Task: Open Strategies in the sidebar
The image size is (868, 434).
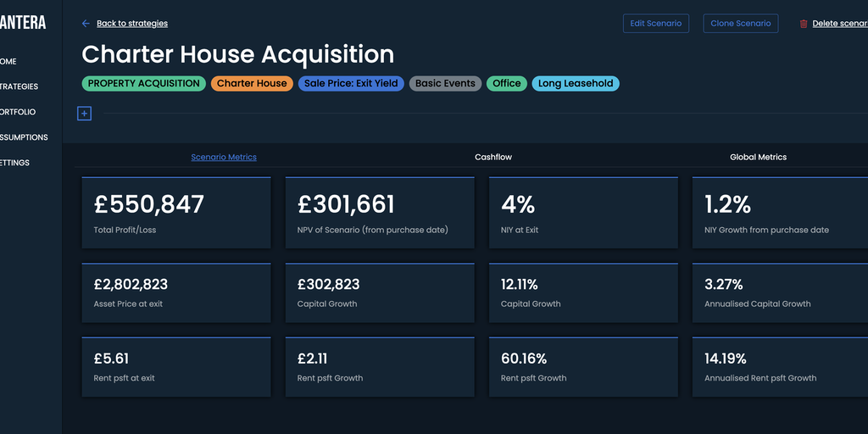Action: (19, 86)
